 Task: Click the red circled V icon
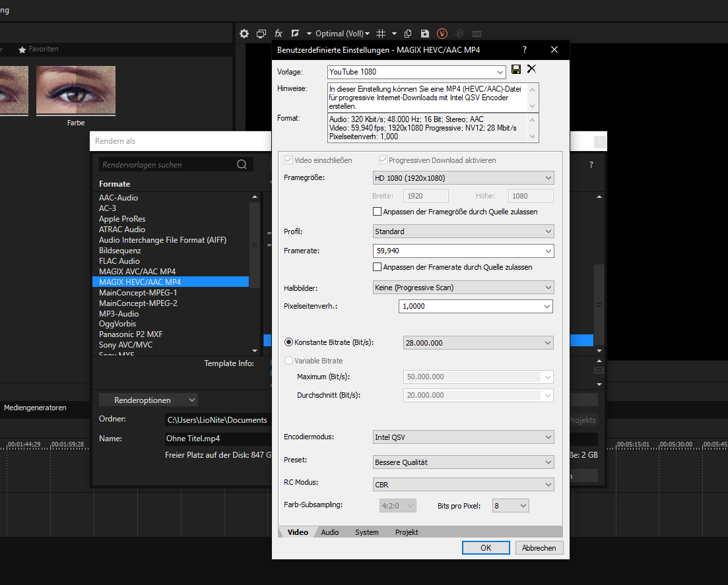442,34
